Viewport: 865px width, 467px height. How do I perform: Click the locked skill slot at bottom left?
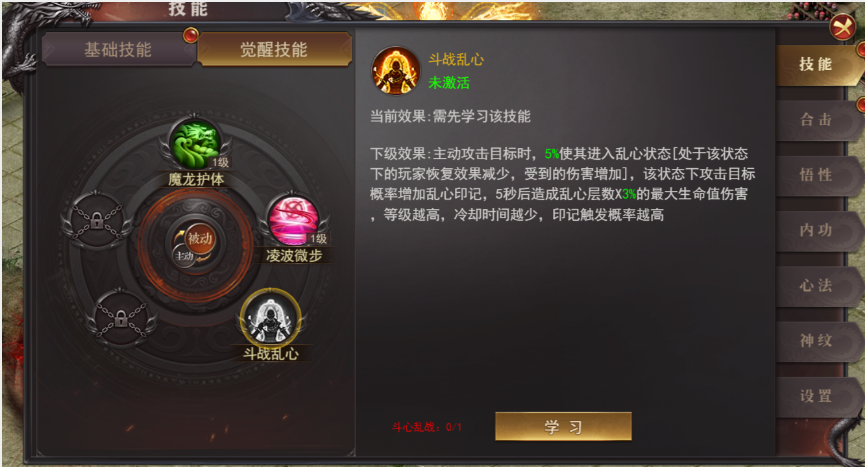point(121,319)
